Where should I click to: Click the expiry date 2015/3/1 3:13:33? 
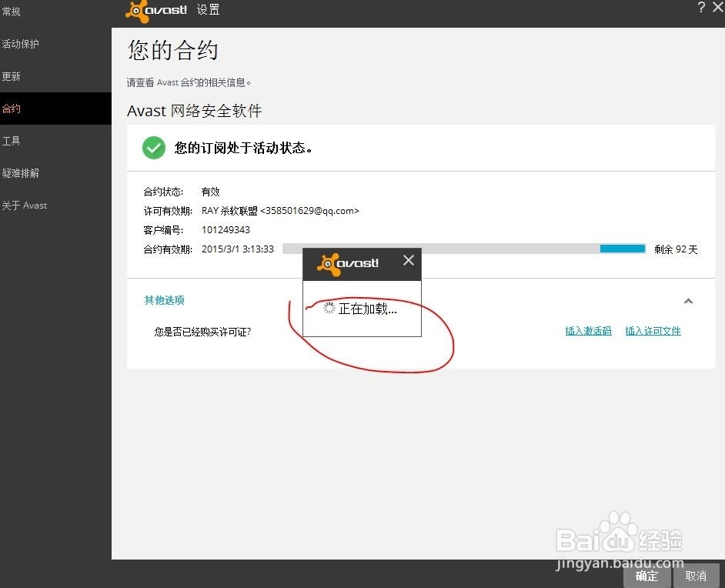pyautogui.click(x=238, y=249)
